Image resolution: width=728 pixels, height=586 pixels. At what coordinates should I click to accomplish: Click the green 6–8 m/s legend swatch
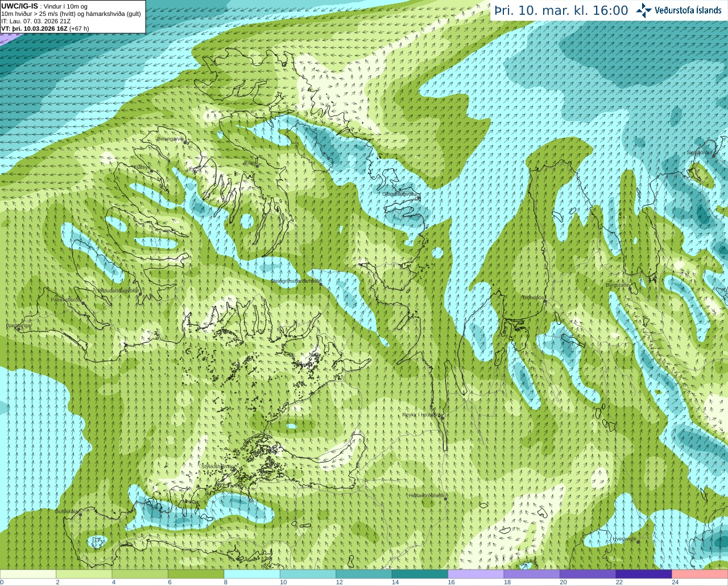coord(196,574)
